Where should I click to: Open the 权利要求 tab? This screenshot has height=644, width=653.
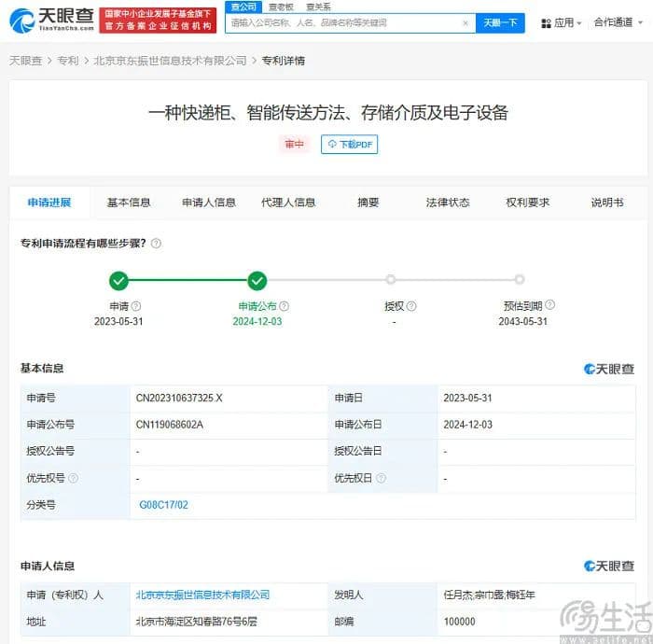[x=528, y=203]
